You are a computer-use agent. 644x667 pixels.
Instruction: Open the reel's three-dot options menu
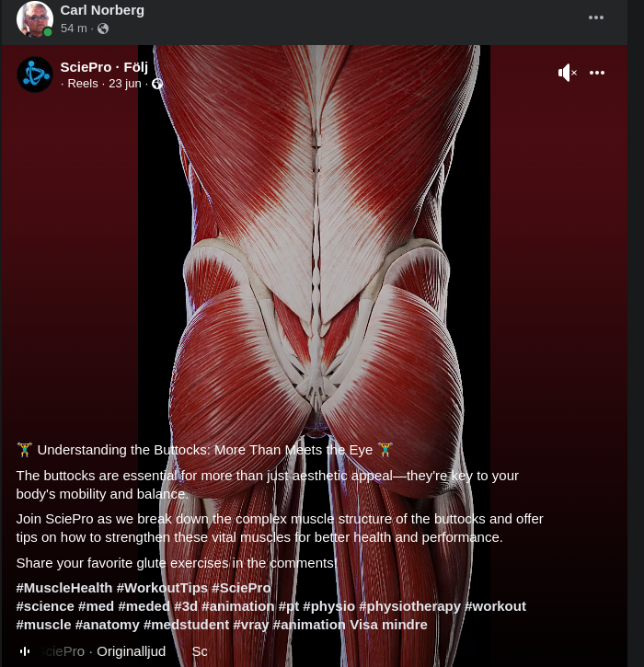[x=597, y=73]
